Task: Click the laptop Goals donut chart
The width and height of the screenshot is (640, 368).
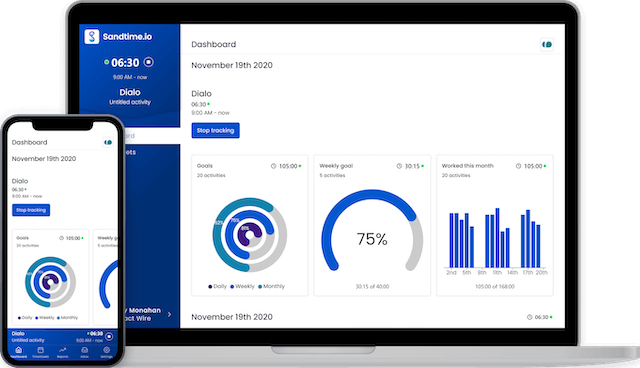Action: click(249, 235)
